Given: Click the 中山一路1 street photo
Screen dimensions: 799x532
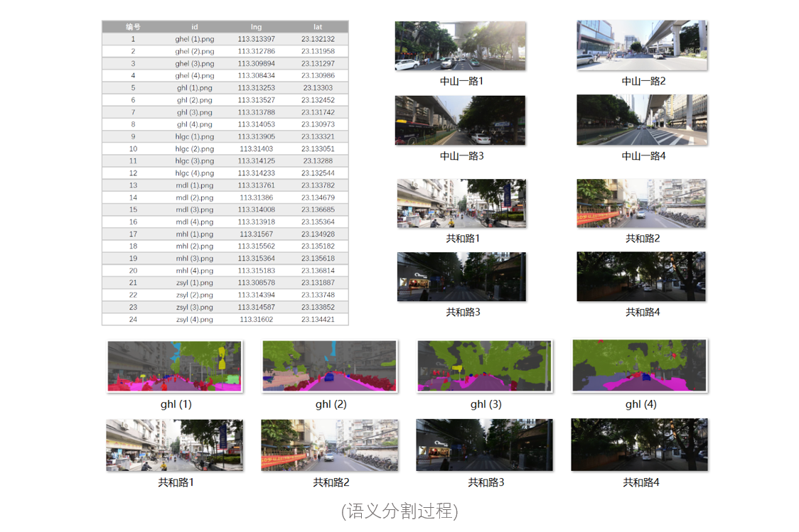Looking at the screenshot, I should tap(460, 45).
